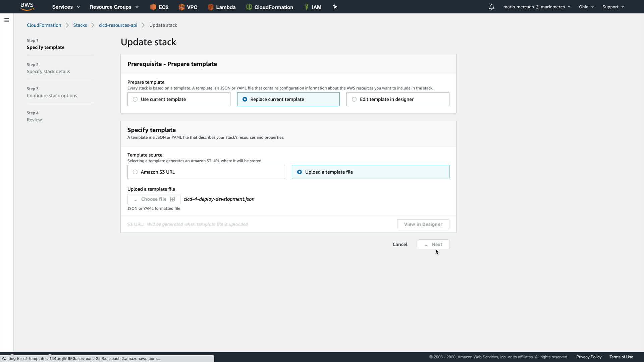Open the Ohio region selector
Screen dimensions: 644x362
click(x=586, y=7)
